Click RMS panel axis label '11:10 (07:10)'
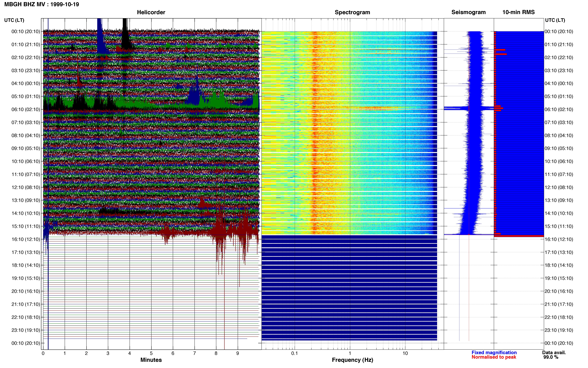Viewport: 588px width, 368px height. [x=559, y=174]
